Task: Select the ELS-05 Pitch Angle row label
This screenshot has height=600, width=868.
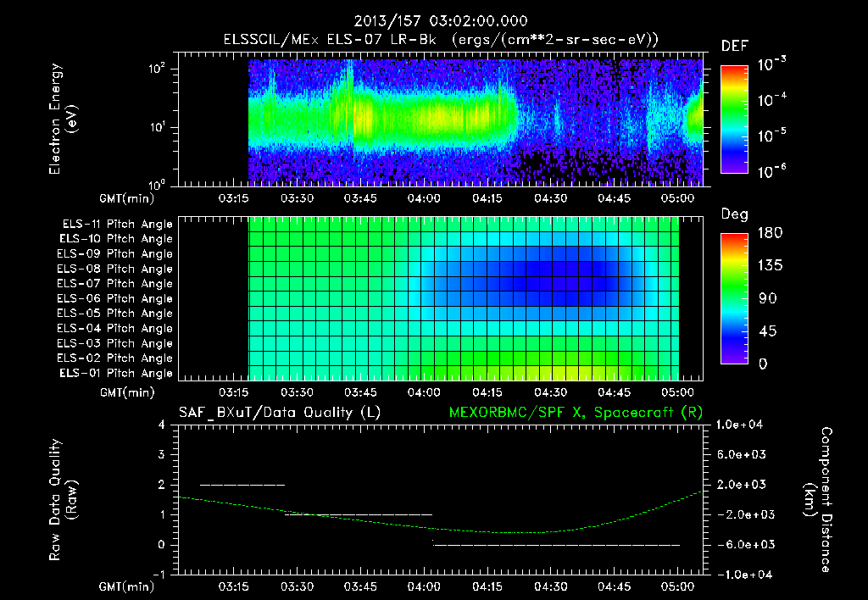Action: [114, 314]
